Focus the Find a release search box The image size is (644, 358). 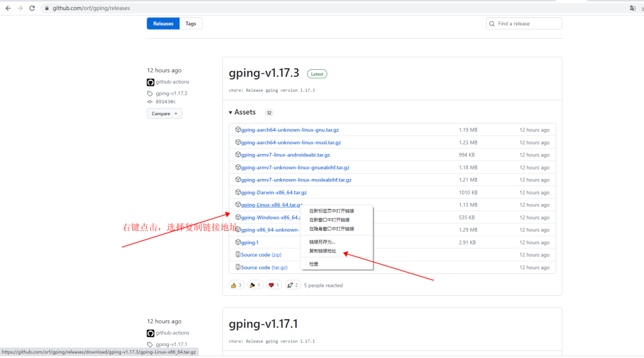[x=524, y=23]
